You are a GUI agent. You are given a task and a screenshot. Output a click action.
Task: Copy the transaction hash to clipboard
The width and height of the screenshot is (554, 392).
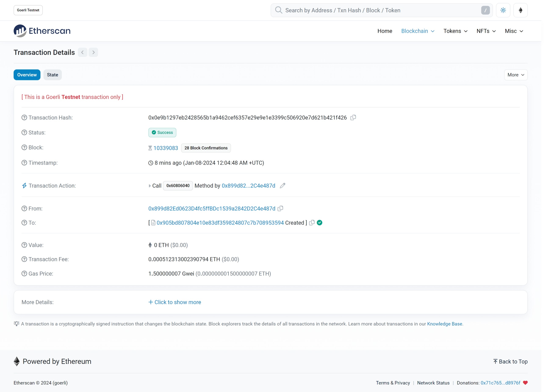tap(353, 118)
